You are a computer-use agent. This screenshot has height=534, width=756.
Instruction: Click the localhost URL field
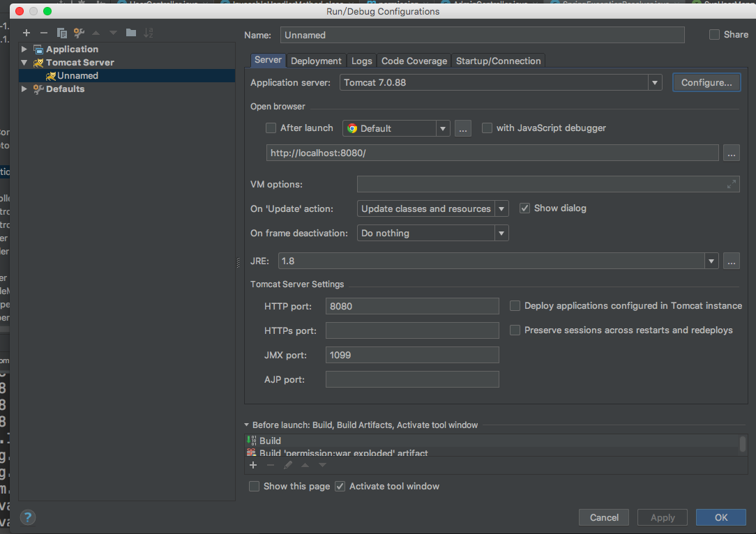pyautogui.click(x=492, y=153)
